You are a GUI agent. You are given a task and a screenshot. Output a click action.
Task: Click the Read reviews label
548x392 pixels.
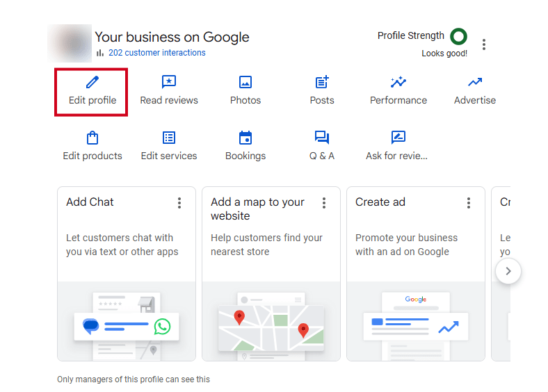coord(169,100)
